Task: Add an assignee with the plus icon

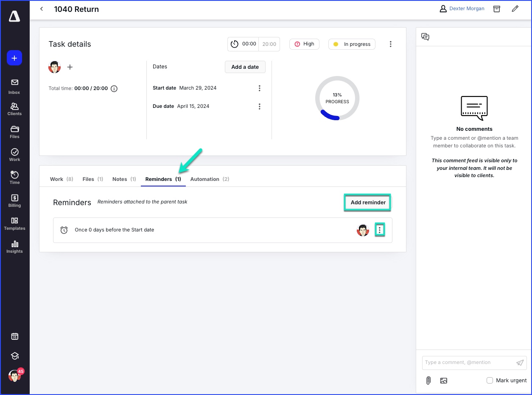Action: pos(70,67)
